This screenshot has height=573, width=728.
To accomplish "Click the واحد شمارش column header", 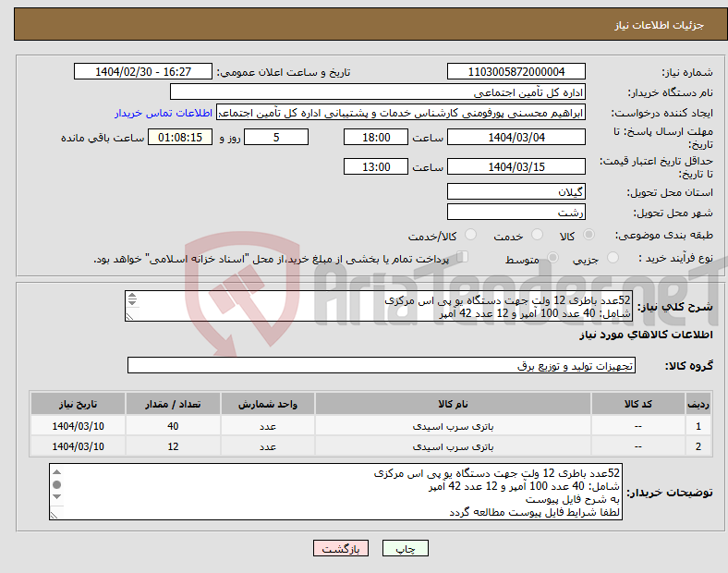I will click(267, 404).
